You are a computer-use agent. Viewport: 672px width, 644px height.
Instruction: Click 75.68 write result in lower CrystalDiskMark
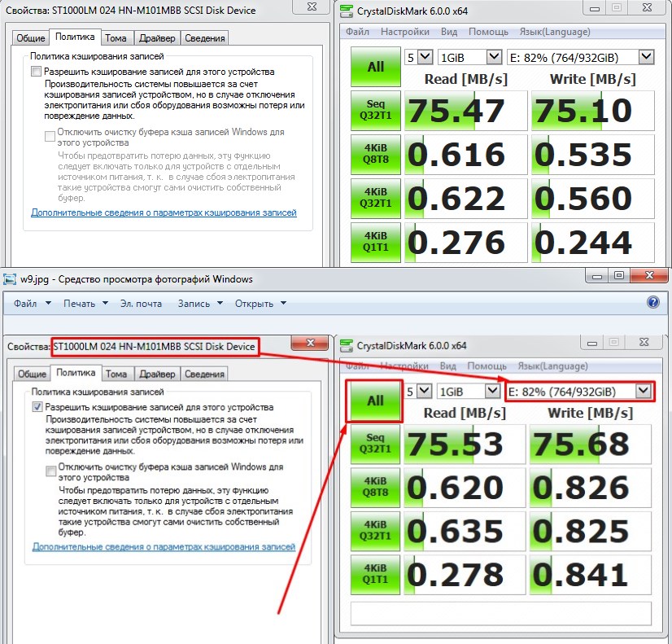(590, 444)
